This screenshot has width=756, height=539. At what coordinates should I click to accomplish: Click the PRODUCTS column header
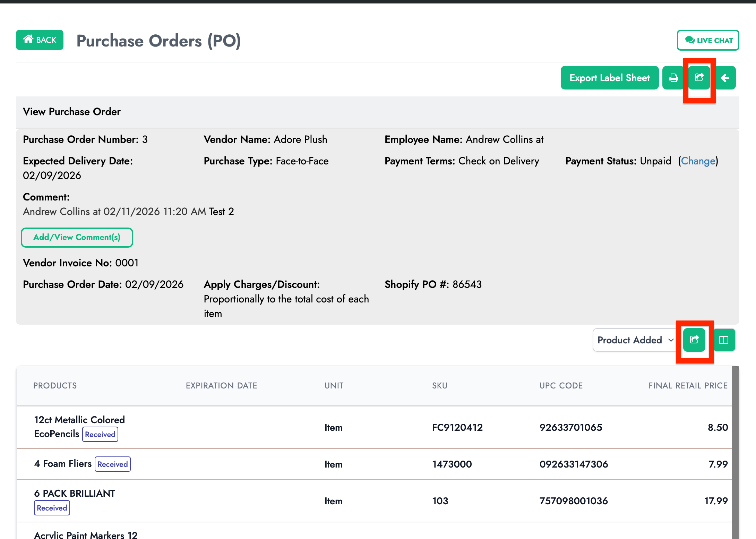tap(55, 386)
